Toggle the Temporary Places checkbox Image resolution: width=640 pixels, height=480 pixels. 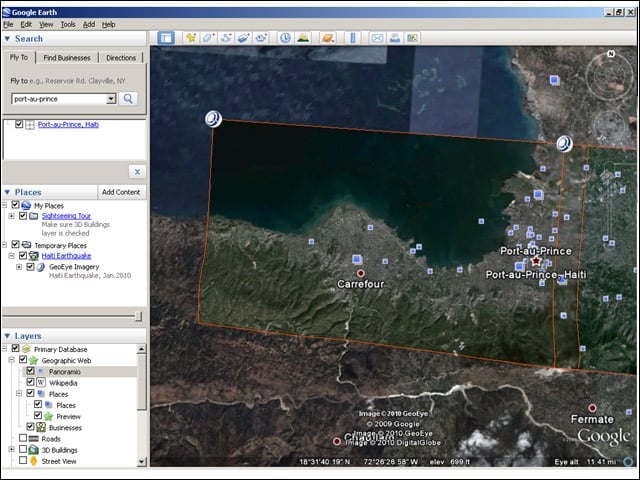[x=15, y=244]
